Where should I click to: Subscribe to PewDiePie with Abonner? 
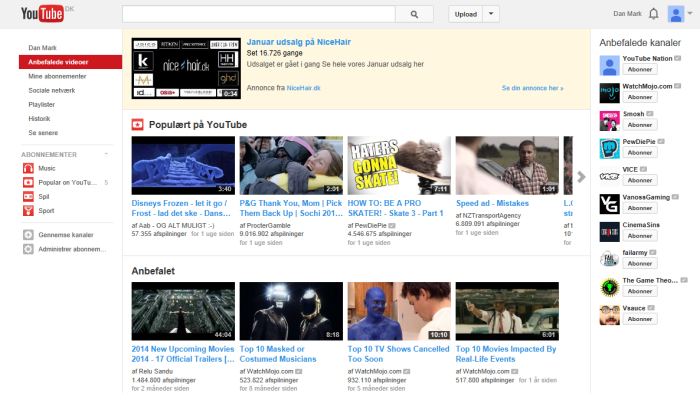(x=640, y=152)
